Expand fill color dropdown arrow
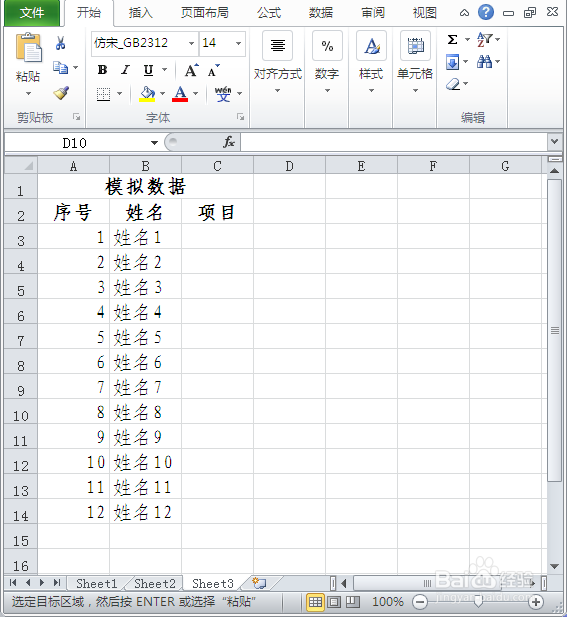Image resolution: width=567 pixels, height=617 pixels. [162, 94]
